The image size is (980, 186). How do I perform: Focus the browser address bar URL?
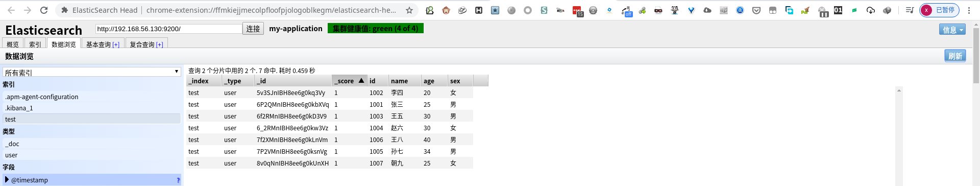(x=271, y=10)
